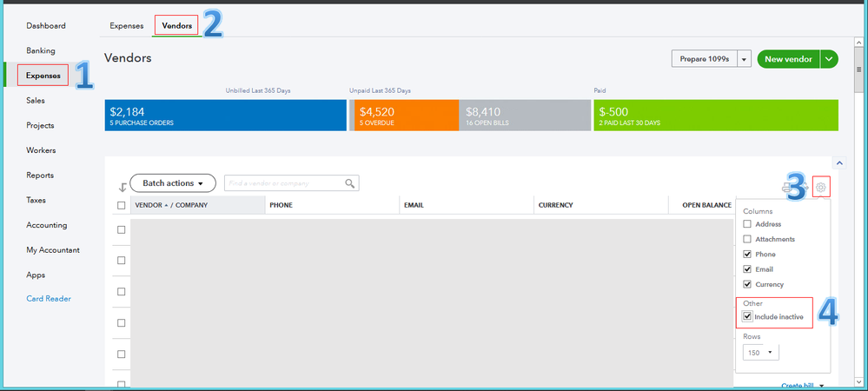The width and height of the screenshot is (868, 391).
Task: Uncheck the Currency column checkbox
Action: tap(746, 284)
